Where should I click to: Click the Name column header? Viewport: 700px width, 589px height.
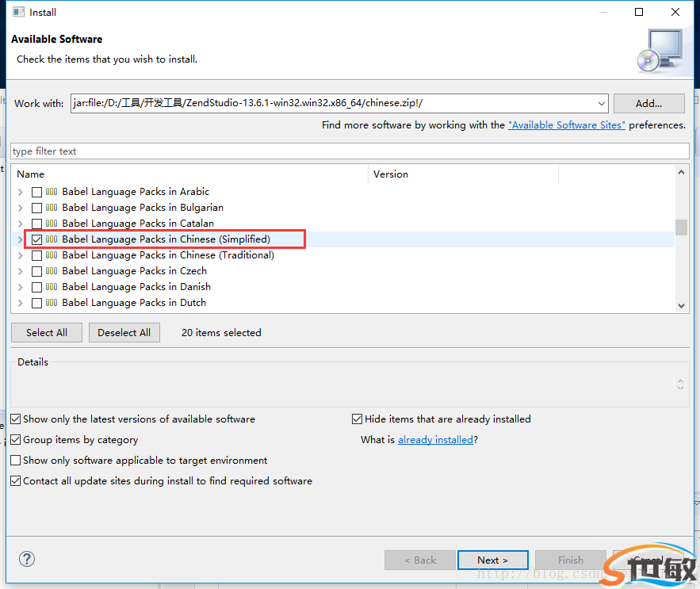[189, 174]
